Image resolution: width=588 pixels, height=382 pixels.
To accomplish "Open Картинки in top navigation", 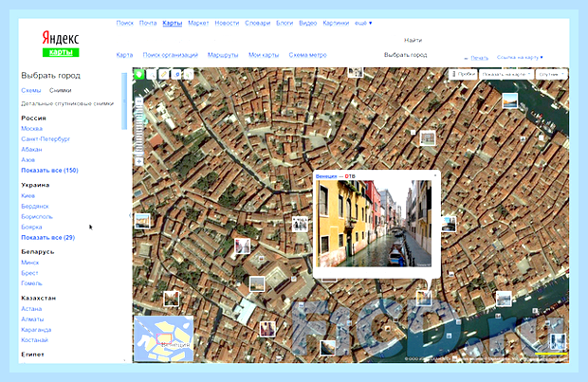I will pos(336,23).
